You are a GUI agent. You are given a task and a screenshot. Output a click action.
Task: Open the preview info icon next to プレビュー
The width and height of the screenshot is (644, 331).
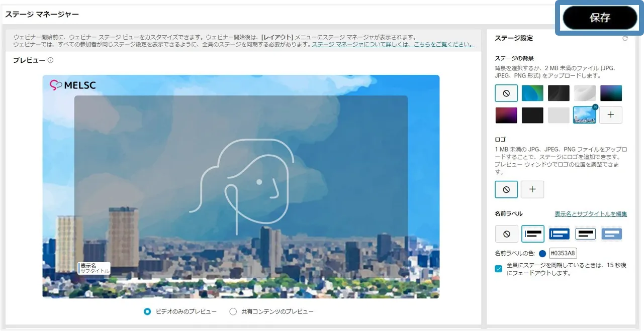pyautogui.click(x=51, y=60)
